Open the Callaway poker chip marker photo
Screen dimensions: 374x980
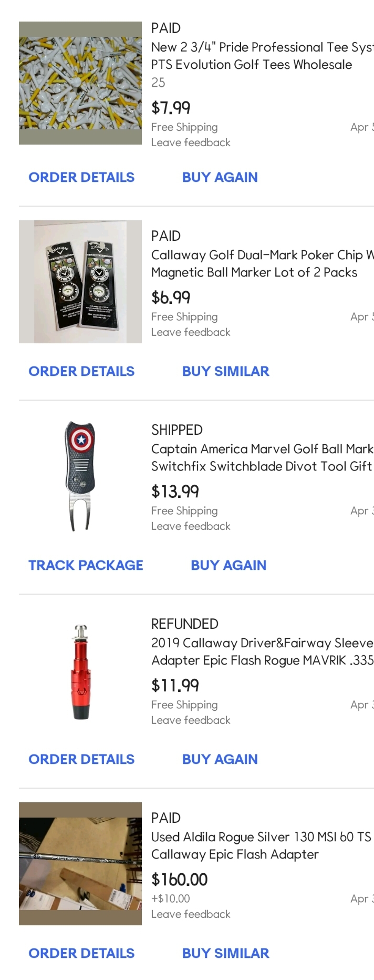80,282
